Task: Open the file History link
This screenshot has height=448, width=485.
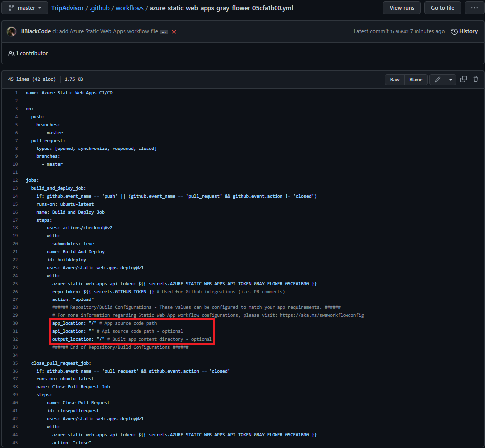Action: [464, 32]
